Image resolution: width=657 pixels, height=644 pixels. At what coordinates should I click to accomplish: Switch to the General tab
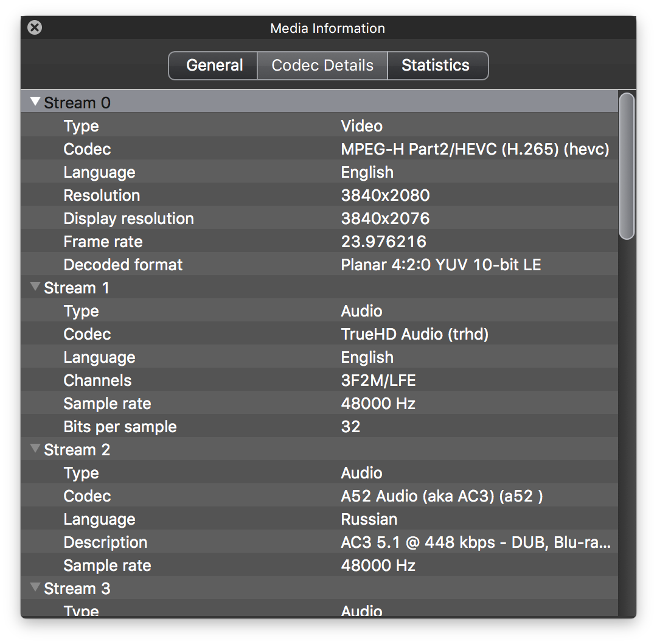[214, 66]
